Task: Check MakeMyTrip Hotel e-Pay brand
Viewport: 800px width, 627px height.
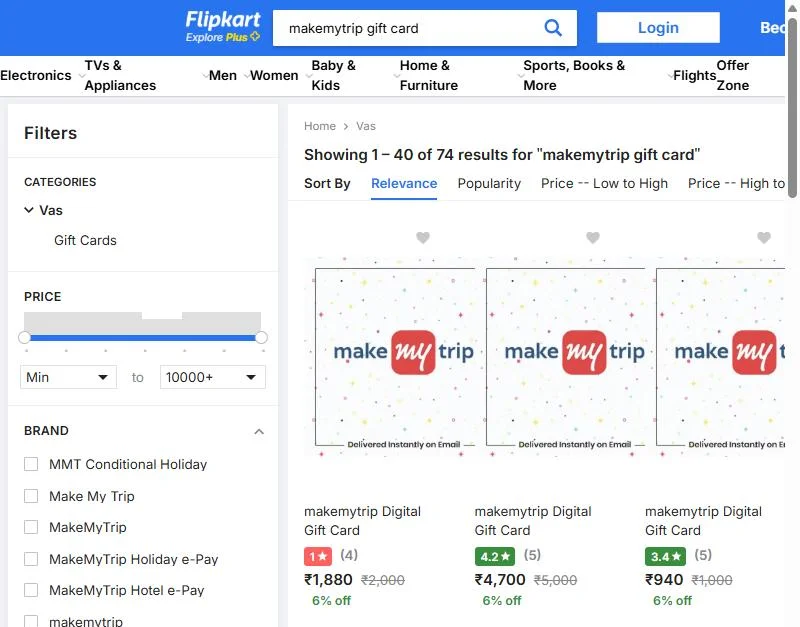Action: pyautogui.click(x=31, y=590)
